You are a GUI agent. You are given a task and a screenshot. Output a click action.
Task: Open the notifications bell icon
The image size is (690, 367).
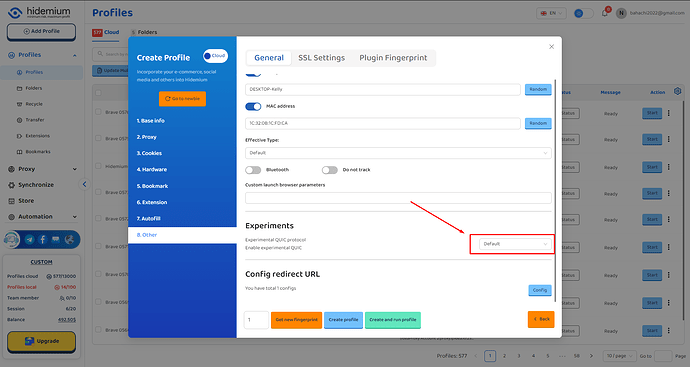[x=605, y=13]
